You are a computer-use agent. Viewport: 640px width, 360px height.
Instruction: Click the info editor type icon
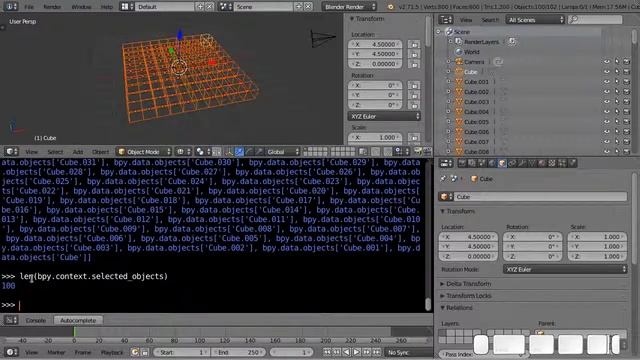pos(10,7)
